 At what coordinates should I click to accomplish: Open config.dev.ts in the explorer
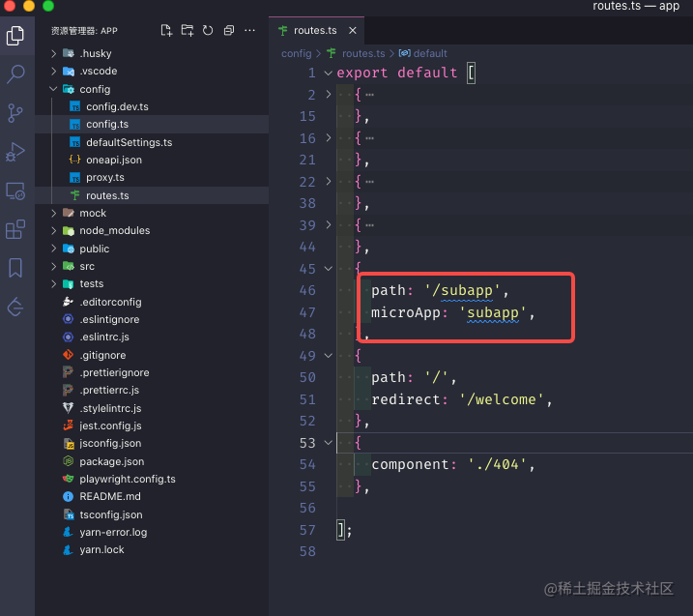pyautogui.click(x=152, y=106)
